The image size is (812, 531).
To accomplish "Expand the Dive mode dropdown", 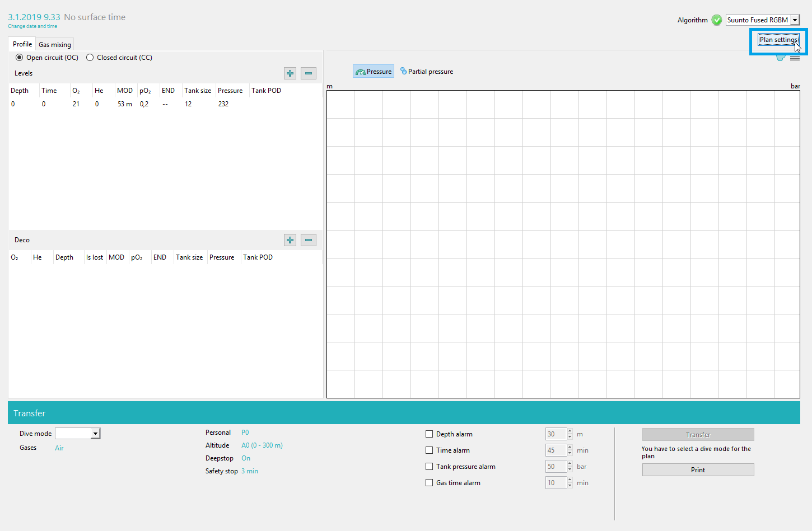I will (x=78, y=434).
